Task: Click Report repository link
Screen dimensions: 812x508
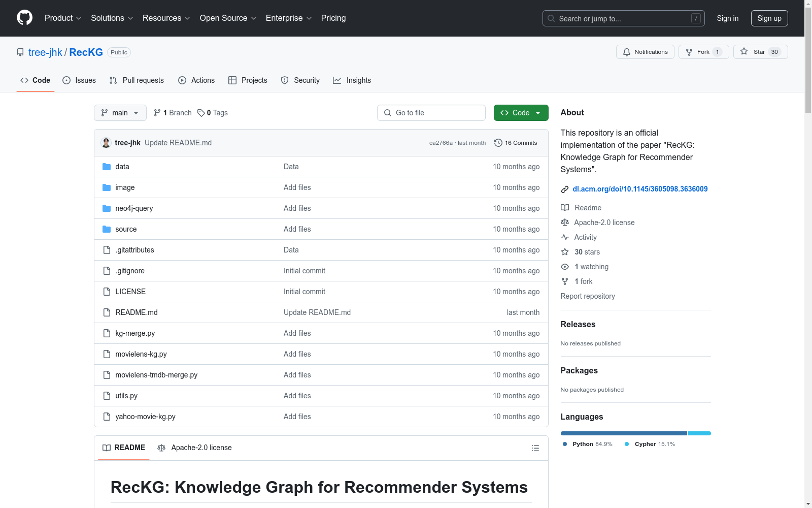Action: click(588, 296)
